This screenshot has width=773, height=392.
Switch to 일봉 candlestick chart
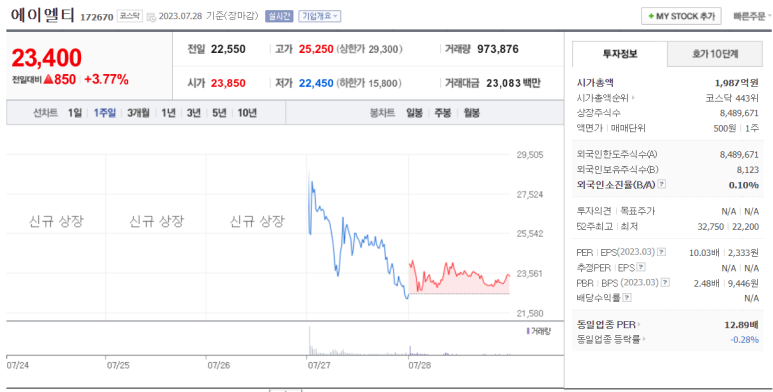click(414, 113)
